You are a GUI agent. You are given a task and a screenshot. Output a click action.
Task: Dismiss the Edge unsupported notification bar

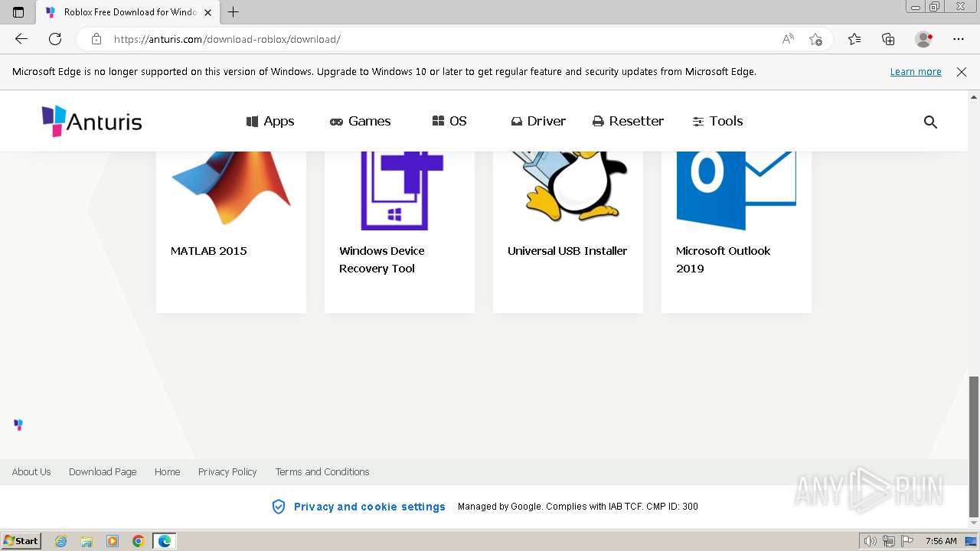(962, 72)
